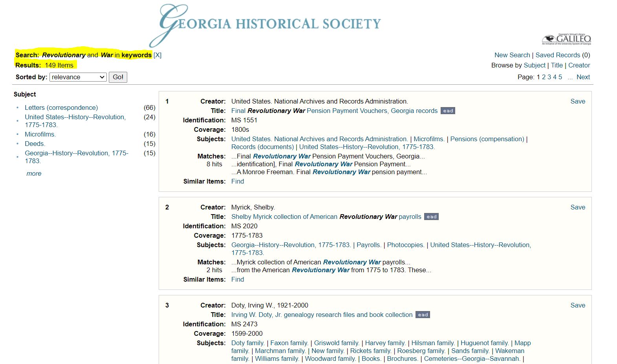Open Shelby Myrick collection payrolls title

click(x=326, y=217)
